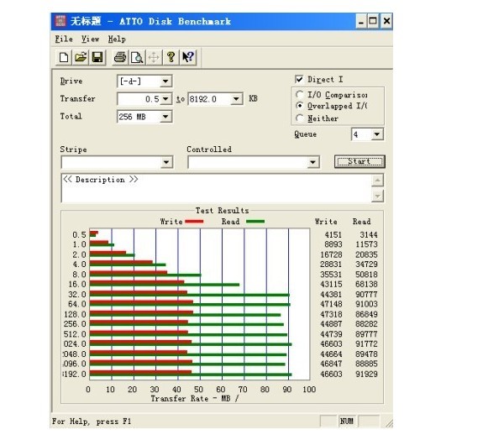The image size is (504, 435).
Task: Click the context help pointer icon
Action: (x=188, y=57)
